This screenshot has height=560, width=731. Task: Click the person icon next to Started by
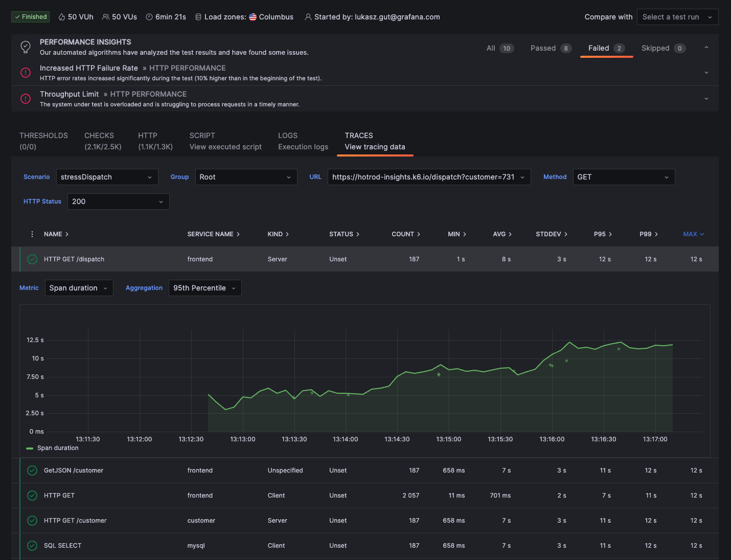tap(308, 16)
